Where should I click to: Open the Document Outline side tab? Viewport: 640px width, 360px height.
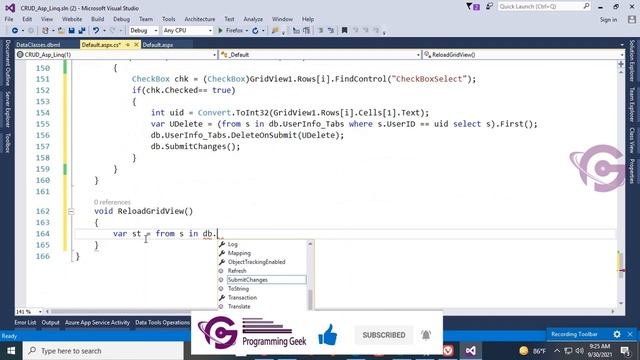coord(7,63)
